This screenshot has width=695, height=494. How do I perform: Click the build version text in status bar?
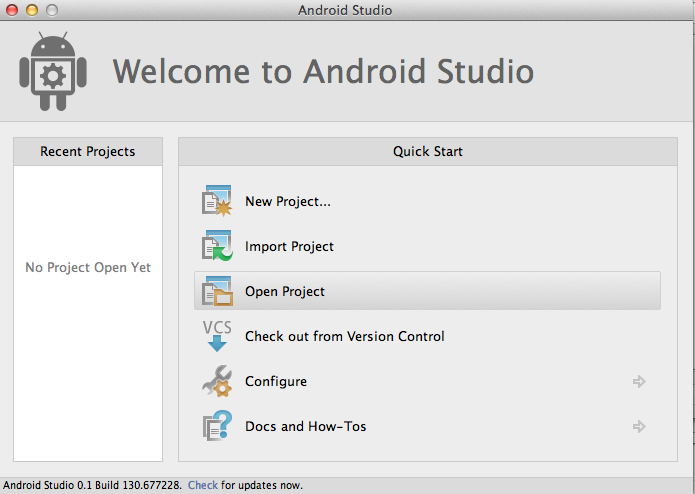(93, 485)
